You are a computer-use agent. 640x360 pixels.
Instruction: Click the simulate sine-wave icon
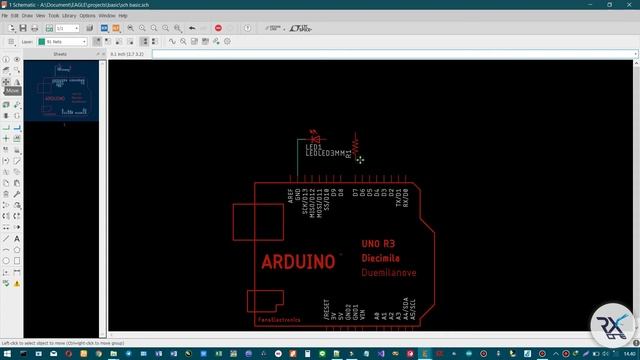(172, 42)
